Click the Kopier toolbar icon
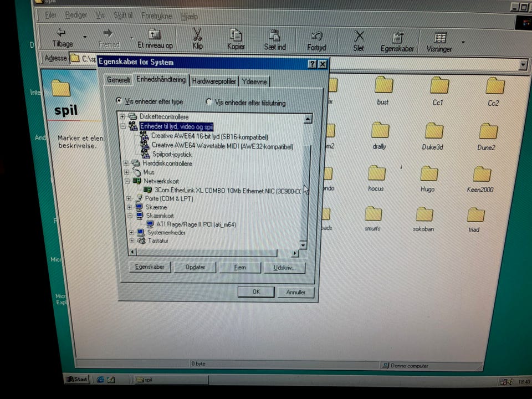This screenshot has width=532, height=399. tap(236, 35)
